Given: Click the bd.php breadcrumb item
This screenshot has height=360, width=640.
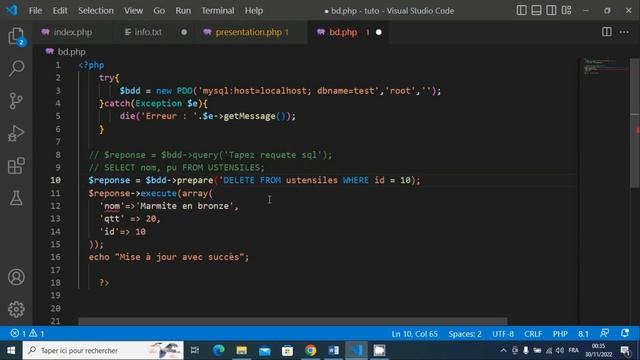Looking at the screenshot, I should tap(71, 51).
